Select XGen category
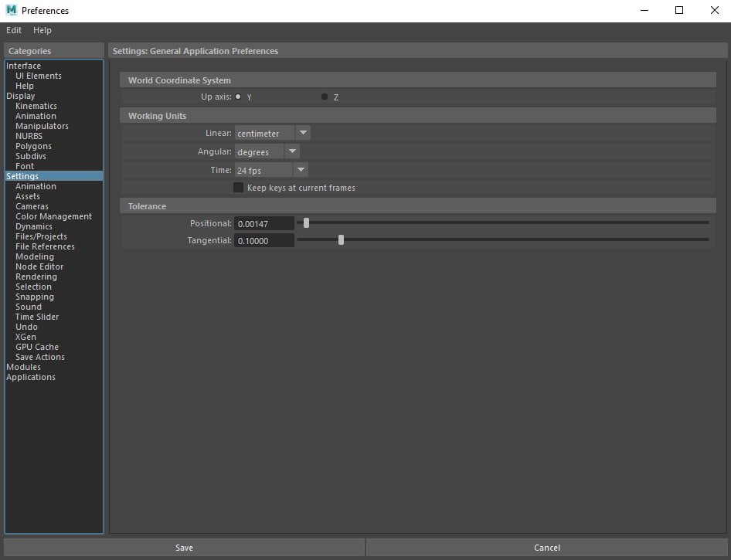Viewport: 731px width, 560px height. point(25,337)
